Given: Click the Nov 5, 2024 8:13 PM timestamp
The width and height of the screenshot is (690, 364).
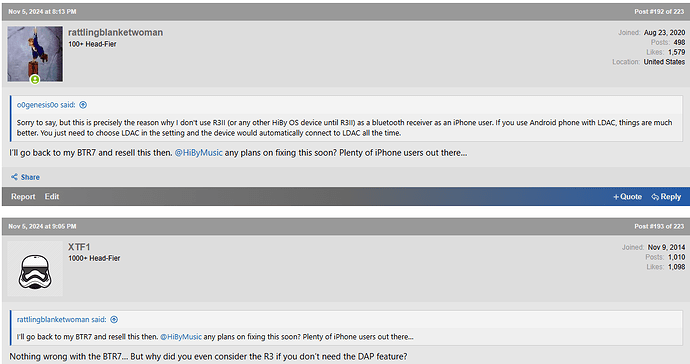Looking at the screenshot, I should point(42,11).
